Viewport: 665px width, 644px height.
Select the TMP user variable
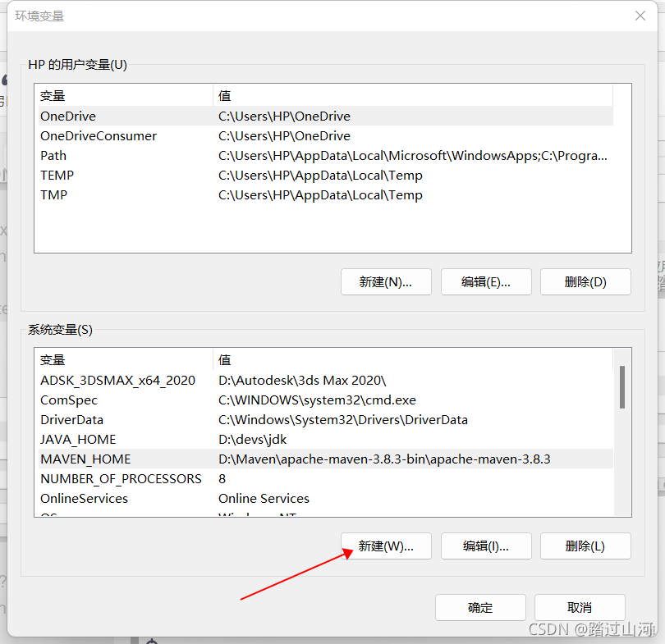click(326, 195)
